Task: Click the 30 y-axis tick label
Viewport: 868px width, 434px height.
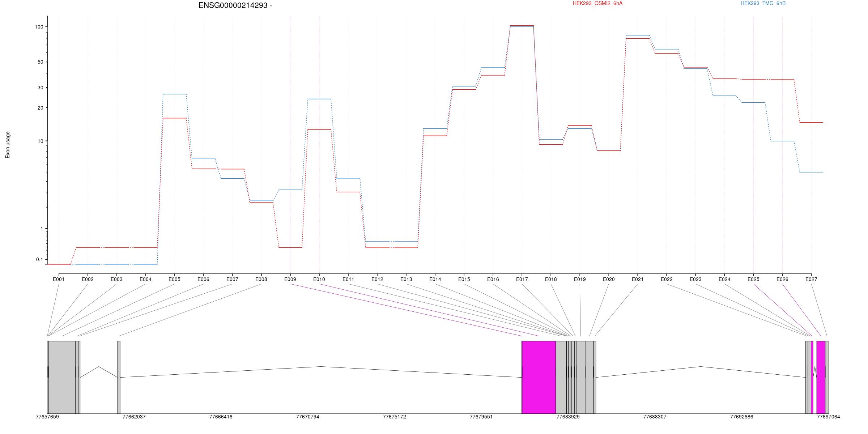Action: (x=40, y=88)
